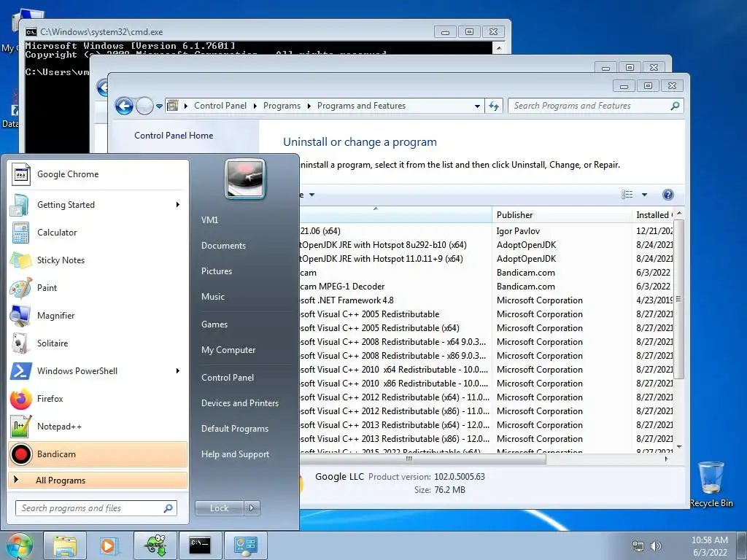Start Sticky Notes from the list

point(98,260)
